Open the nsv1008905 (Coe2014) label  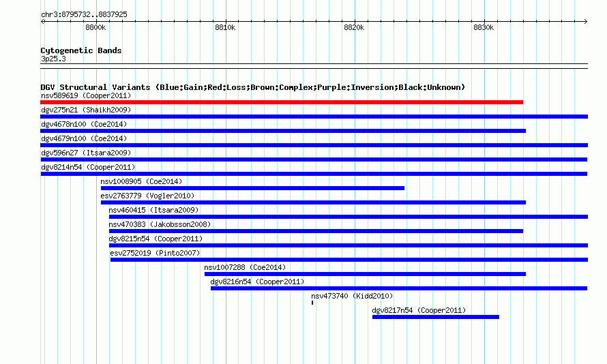pyautogui.click(x=141, y=181)
